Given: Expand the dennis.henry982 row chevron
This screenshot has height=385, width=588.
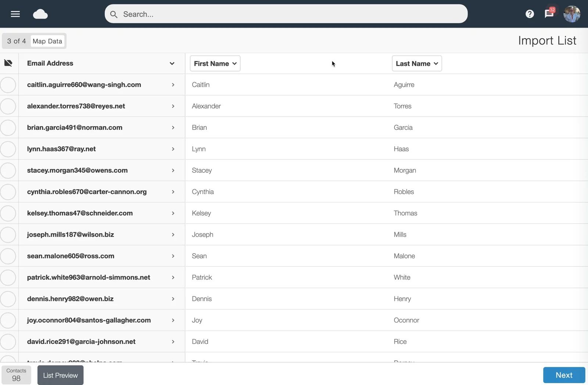Looking at the screenshot, I should tap(173, 299).
